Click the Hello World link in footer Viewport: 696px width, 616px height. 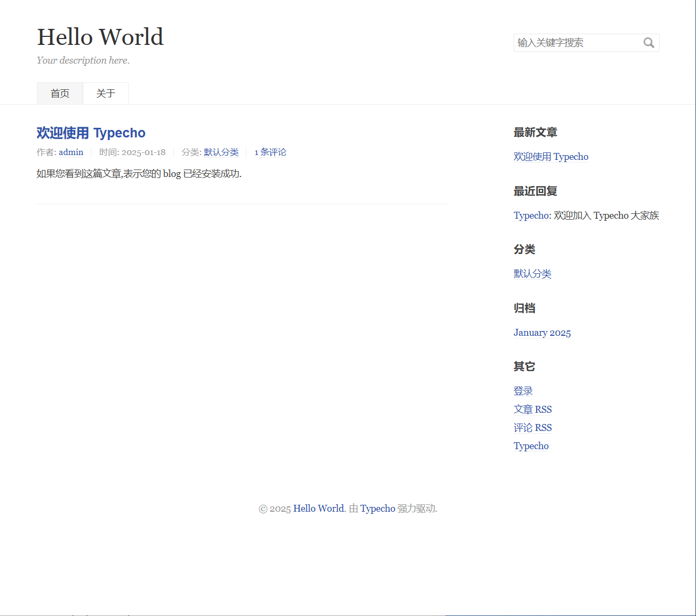319,509
